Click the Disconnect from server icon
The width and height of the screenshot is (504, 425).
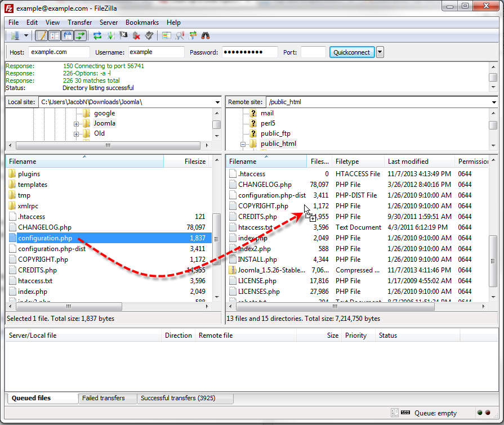coord(136,36)
